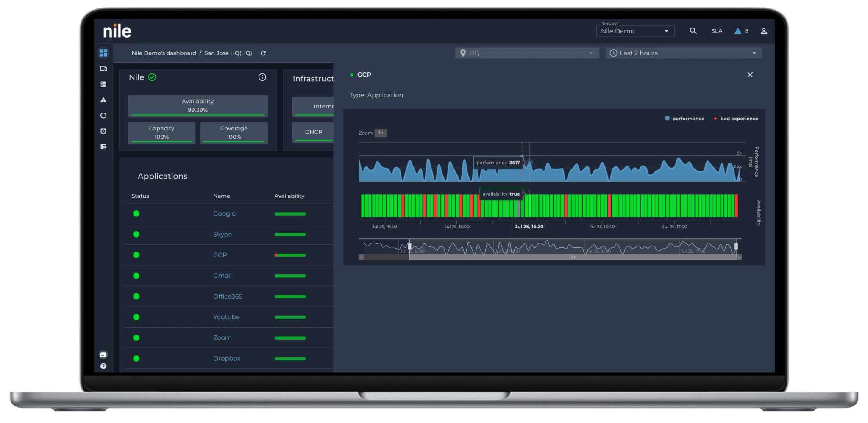Open the help question mark icon
Viewport: 868px width, 423px height.
(103, 366)
